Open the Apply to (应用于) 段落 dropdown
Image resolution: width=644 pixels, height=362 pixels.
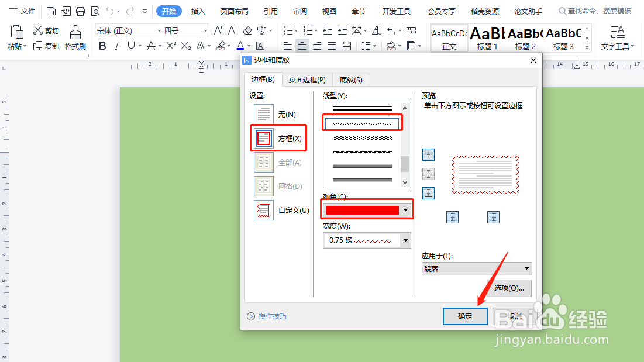[x=477, y=269]
